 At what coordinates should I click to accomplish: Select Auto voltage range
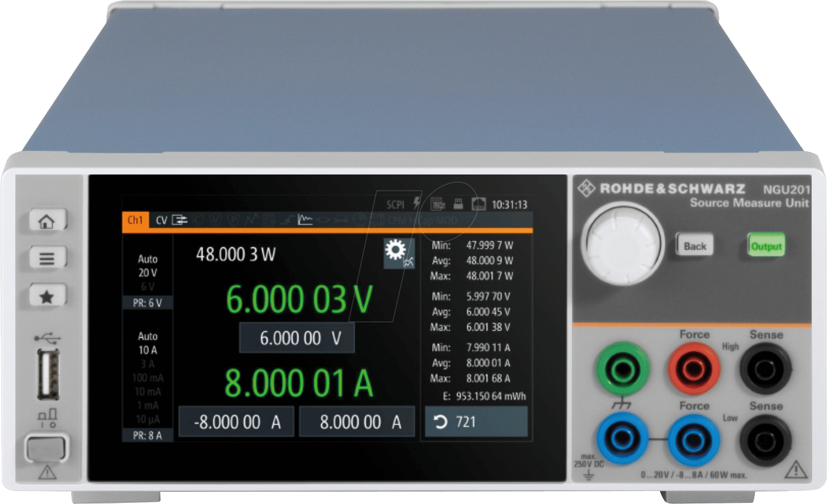click(x=148, y=259)
